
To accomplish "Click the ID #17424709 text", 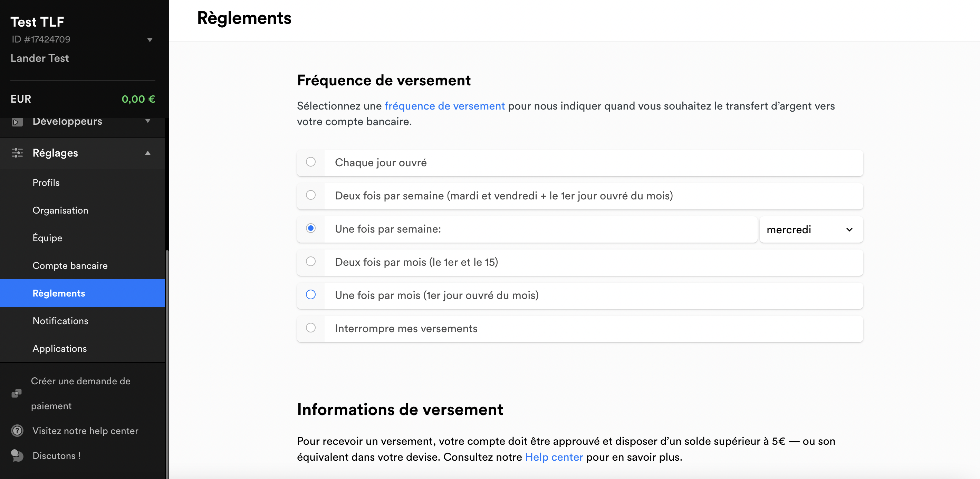I will click(x=41, y=39).
